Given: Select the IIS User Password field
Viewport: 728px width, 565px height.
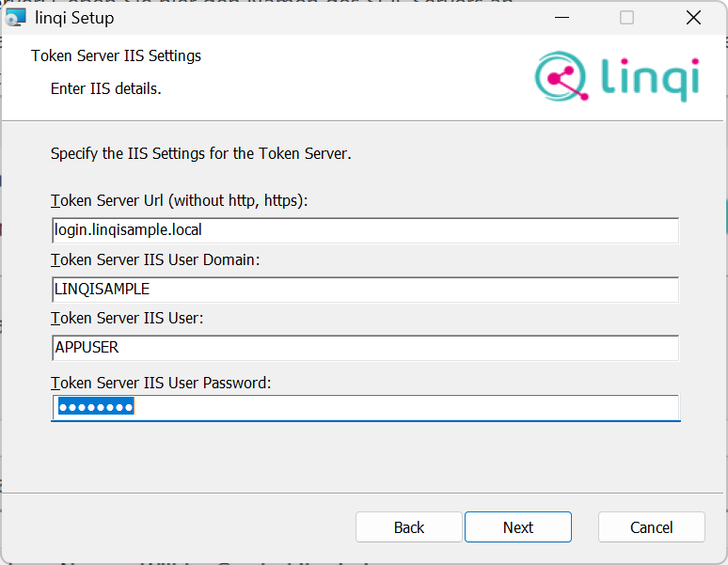Looking at the screenshot, I should pyautogui.click(x=365, y=407).
